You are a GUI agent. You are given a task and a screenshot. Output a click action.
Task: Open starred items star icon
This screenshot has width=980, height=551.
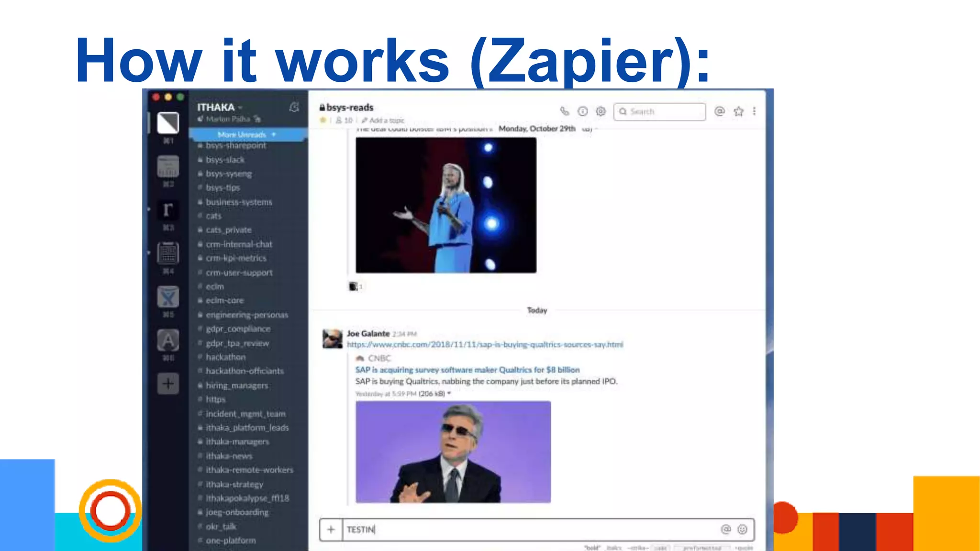pyautogui.click(x=738, y=111)
